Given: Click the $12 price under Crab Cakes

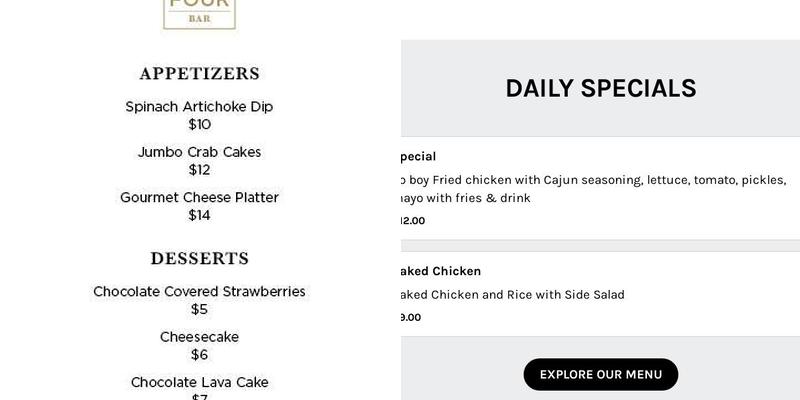Looking at the screenshot, I should click(199, 170).
